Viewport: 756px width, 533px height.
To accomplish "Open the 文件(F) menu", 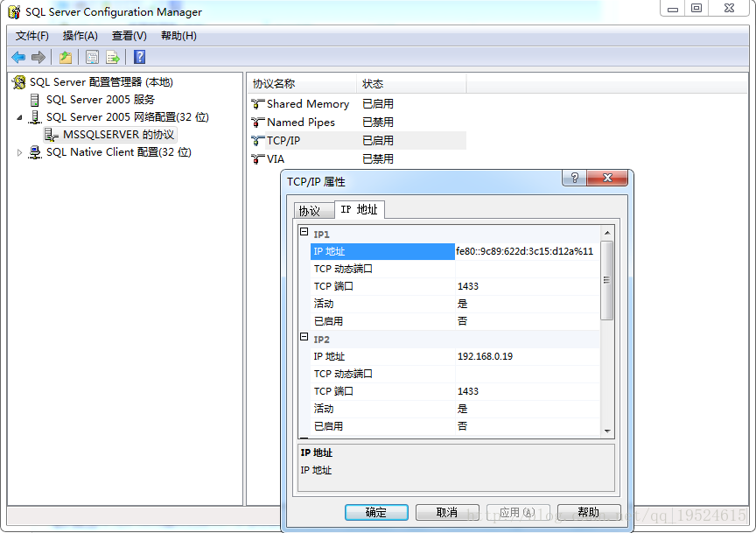I will [31, 36].
